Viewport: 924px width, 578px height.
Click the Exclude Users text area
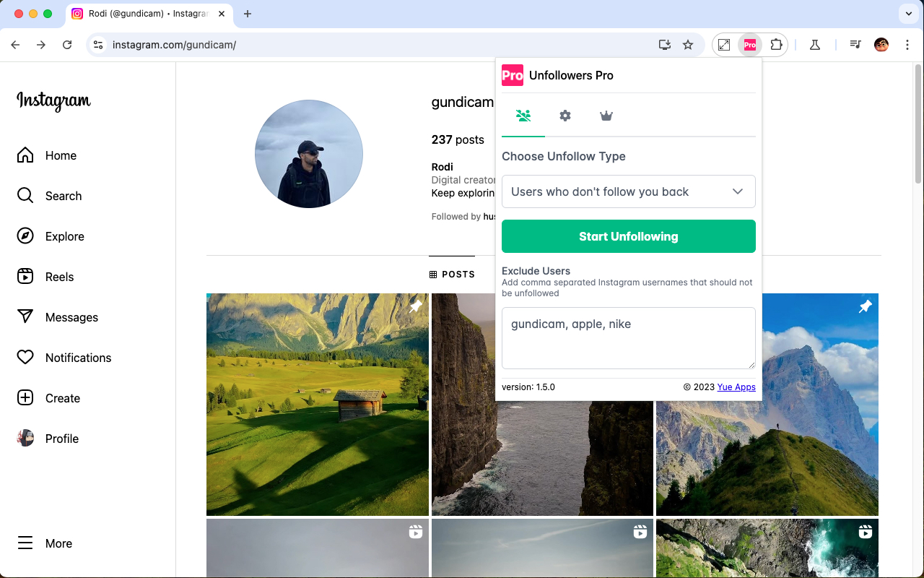pos(629,338)
